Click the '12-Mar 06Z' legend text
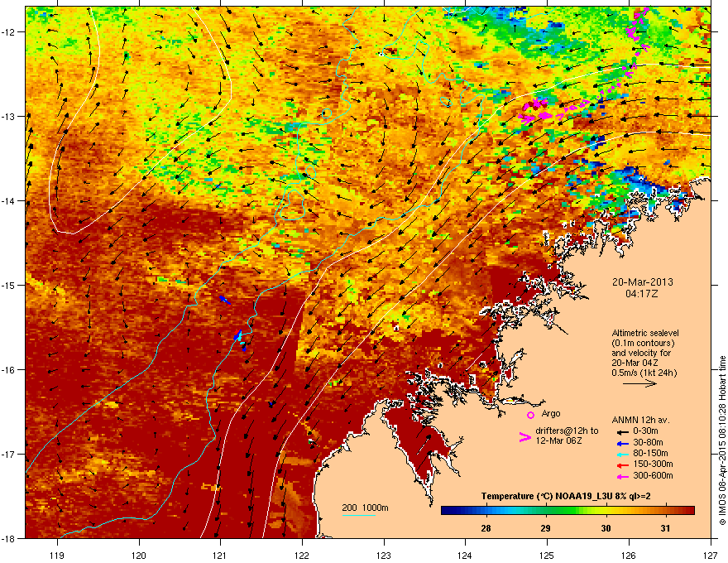The image size is (728, 563). pos(558,440)
